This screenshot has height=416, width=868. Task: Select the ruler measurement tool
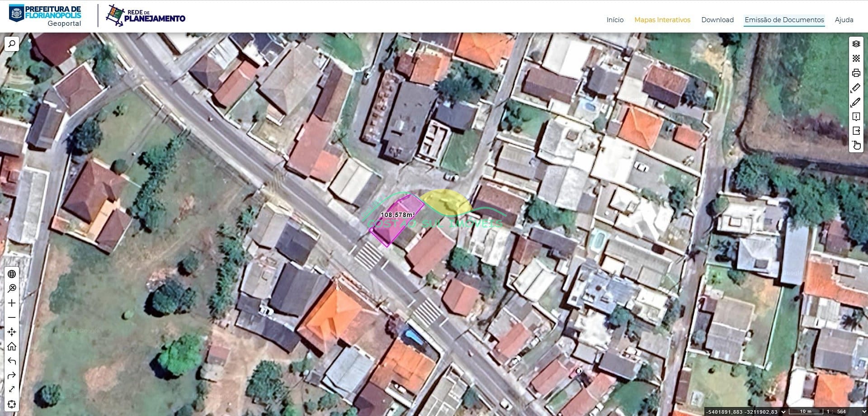point(856,87)
